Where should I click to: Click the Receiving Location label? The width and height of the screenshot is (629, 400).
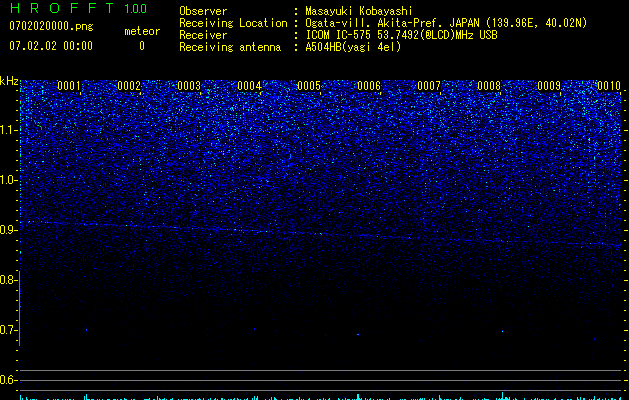[x=233, y=23]
